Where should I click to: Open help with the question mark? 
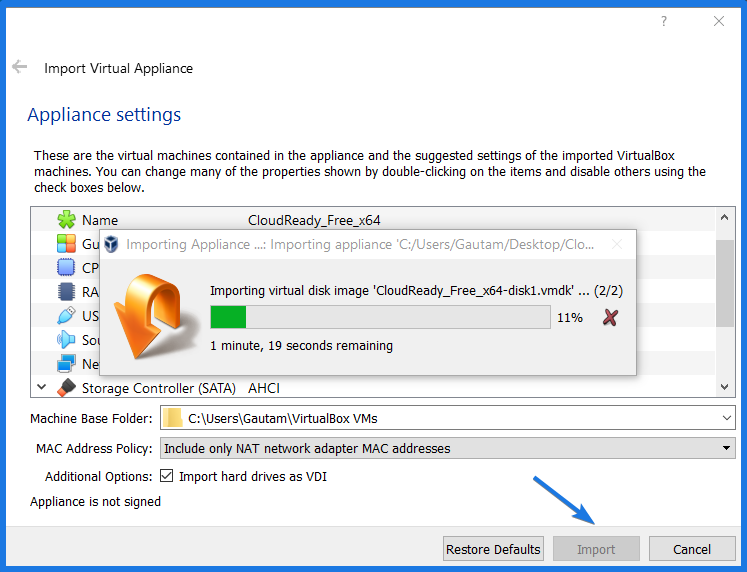click(x=664, y=21)
